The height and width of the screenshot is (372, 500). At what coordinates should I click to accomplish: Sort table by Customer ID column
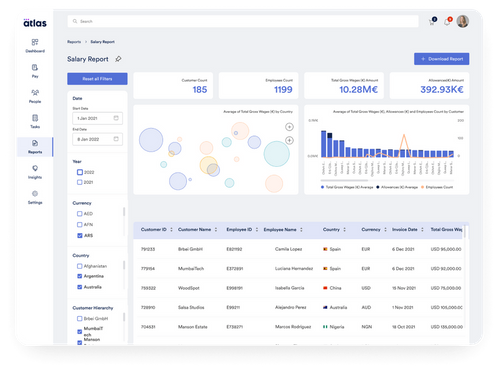[x=171, y=229]
